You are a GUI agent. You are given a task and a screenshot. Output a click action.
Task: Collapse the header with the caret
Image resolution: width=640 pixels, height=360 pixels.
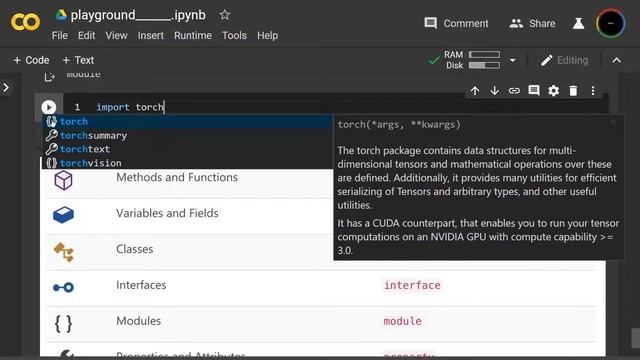(616, 60)
